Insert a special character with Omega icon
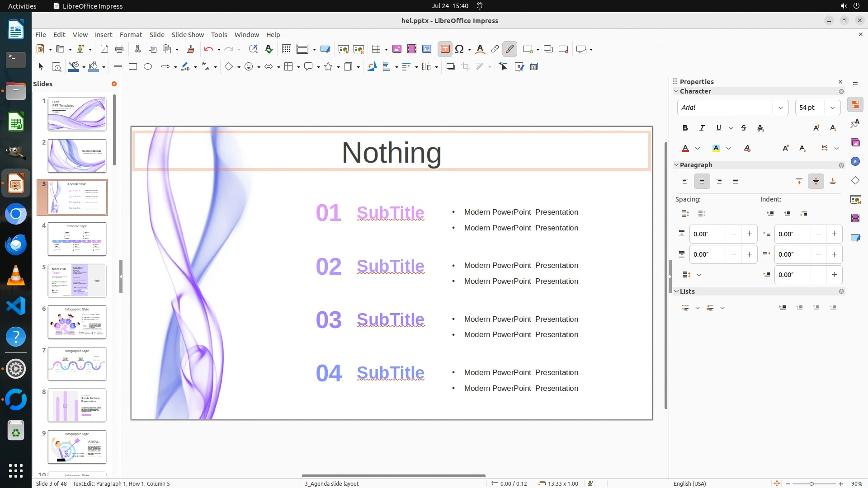The height and width of the screenshot is (488, 868). [459, 49]
